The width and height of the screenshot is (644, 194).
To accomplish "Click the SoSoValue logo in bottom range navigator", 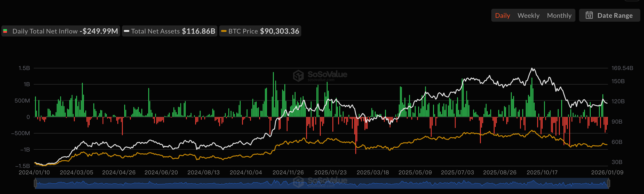I will [x=298, y=182].
